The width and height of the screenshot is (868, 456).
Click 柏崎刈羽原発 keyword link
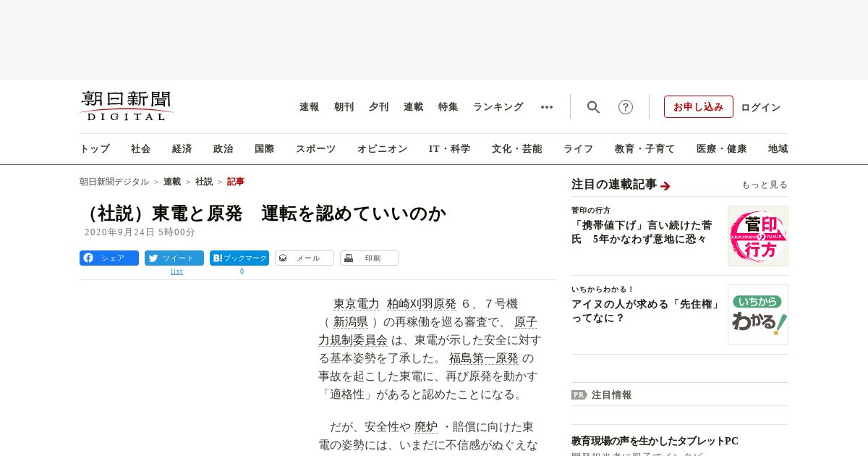(x=422, y=304)
